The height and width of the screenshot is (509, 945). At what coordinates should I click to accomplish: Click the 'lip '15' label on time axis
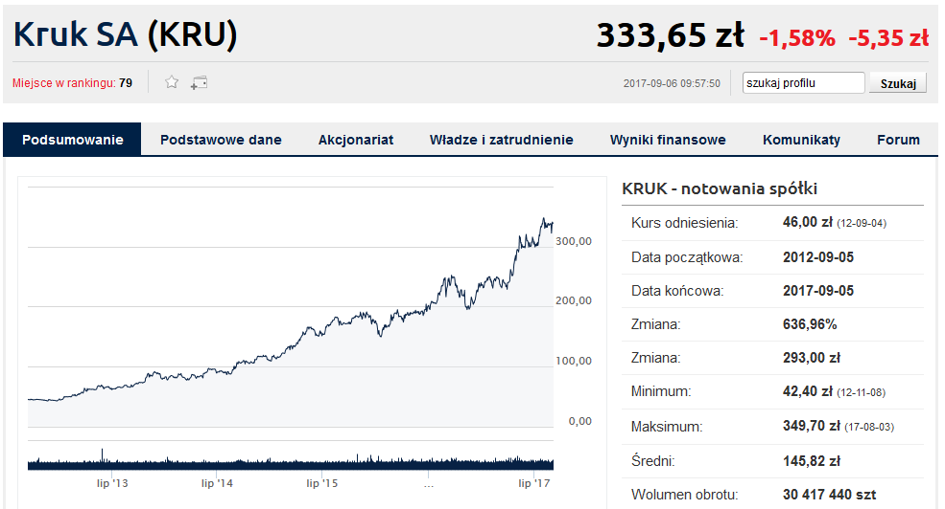tap(322, 483)
